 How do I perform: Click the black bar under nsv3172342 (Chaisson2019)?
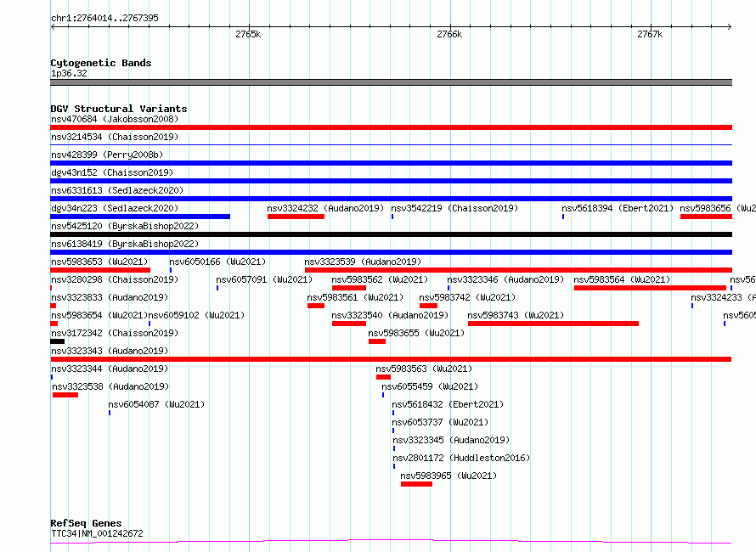(58, 341)
